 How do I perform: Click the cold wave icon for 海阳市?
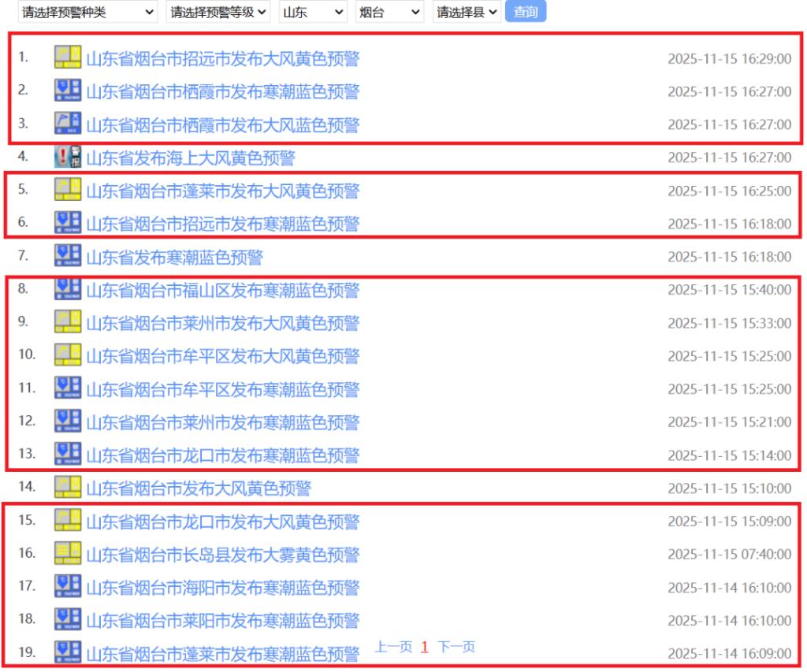coord(68,586)
